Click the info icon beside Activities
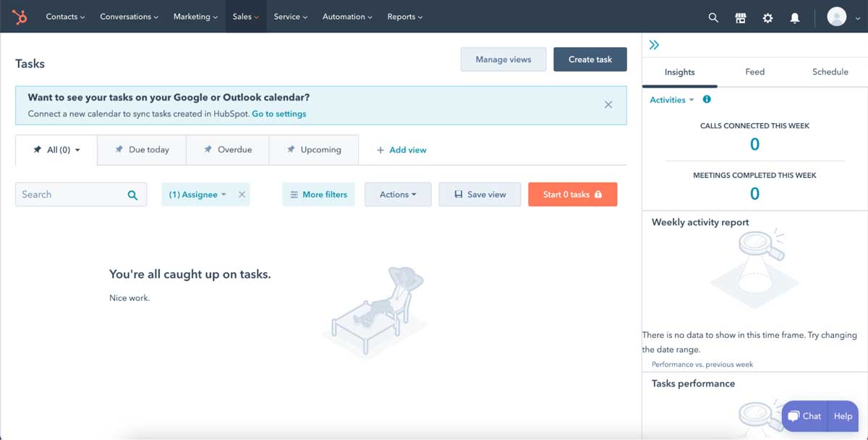The width and height of the screenshot is (868, 440). (707, 99)
